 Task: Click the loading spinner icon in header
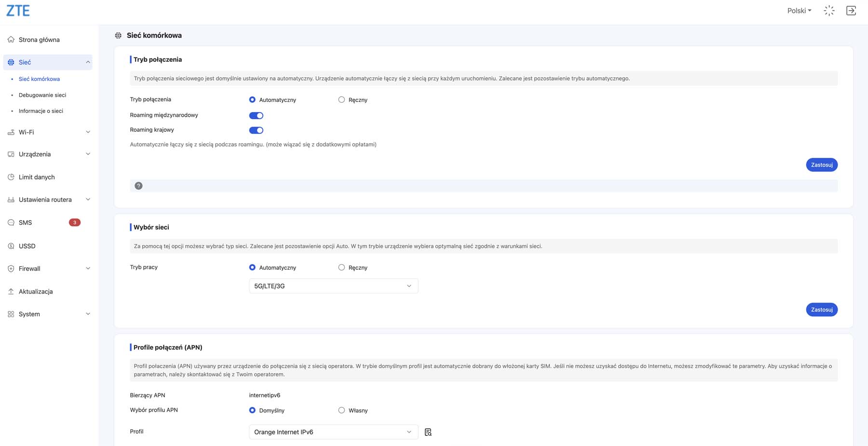pyautogui.click(x=829, y=11)
